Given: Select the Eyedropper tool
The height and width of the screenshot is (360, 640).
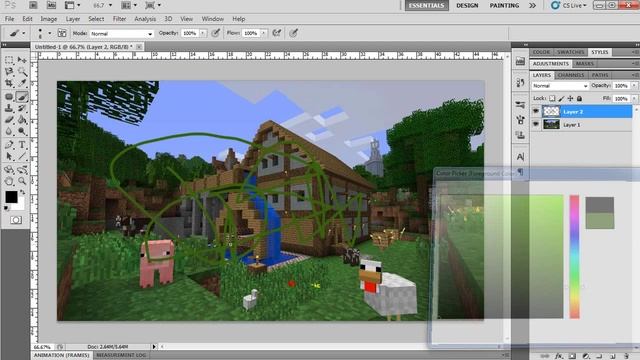Looking at the screenshot, I should click(x=22, y=84).
